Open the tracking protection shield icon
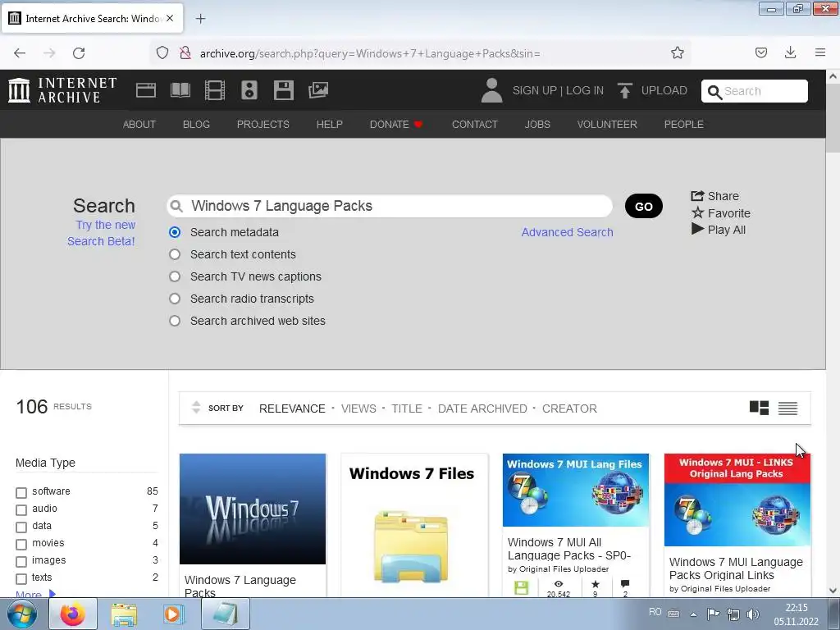Viewport: 840px width, 630px height. click(x=162, y=52)
